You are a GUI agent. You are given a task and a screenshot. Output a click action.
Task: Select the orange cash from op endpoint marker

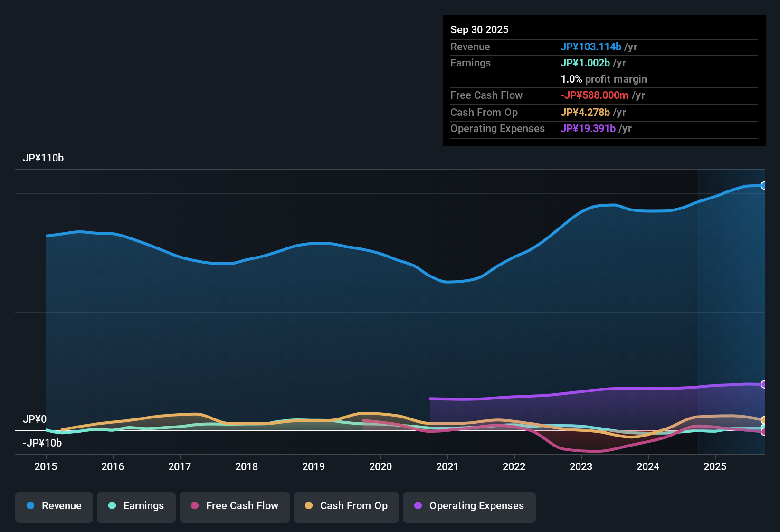tap(763, 420)
